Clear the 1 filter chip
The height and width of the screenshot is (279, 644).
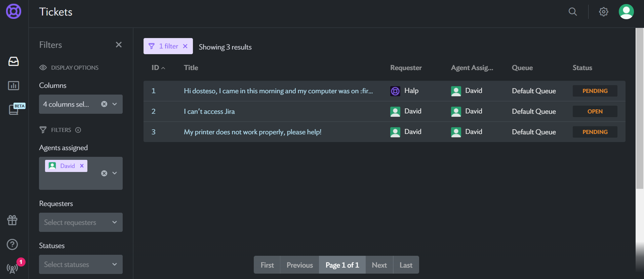click(185, 46)
